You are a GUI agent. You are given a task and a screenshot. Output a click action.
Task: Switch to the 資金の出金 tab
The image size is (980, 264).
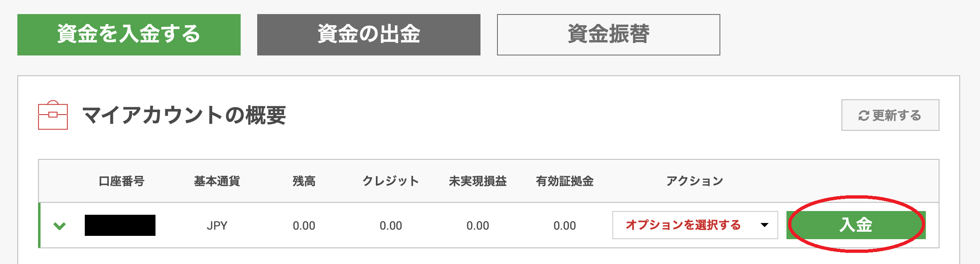tap(368, 35)
